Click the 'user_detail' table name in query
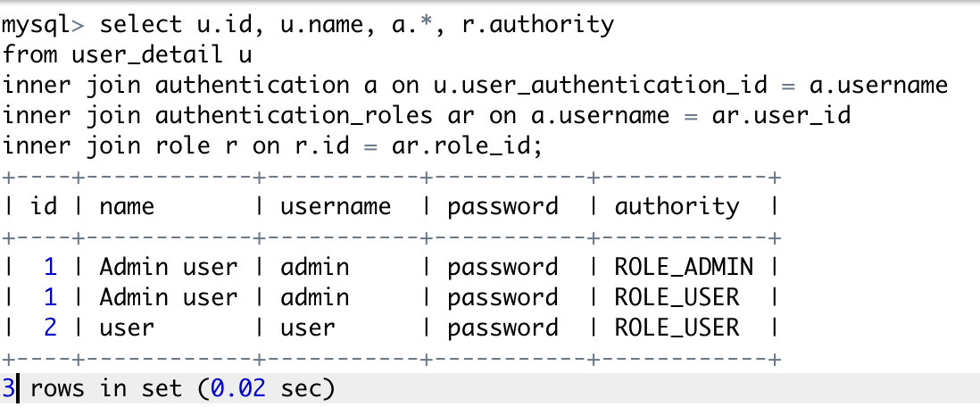980x407 pixels. click(147, 55)
